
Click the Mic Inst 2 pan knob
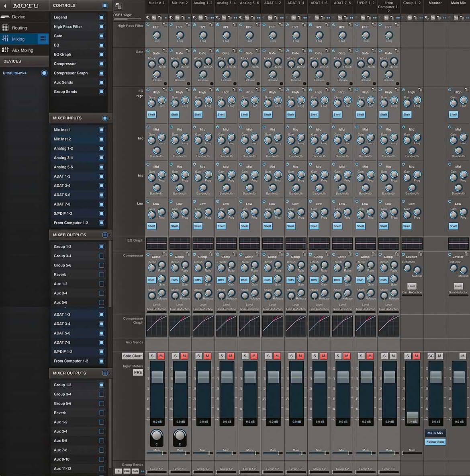pos(180,436)
